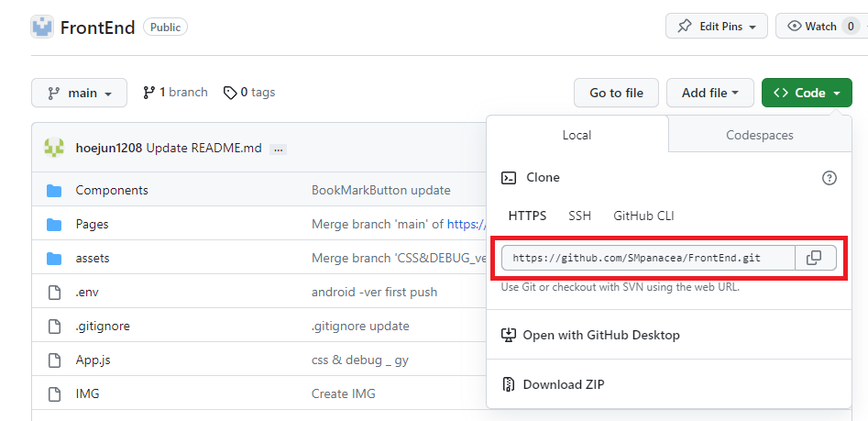Screen dimensions: 868x421
Task: Click the pin icon in Edit Pins
Action: (685, 26)
